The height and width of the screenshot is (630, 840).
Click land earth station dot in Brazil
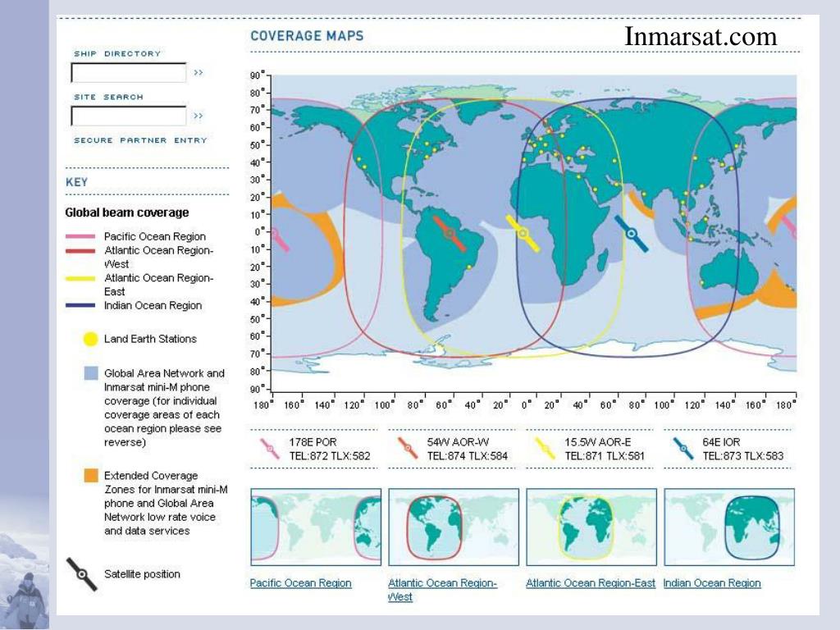[x=468, y=267]
